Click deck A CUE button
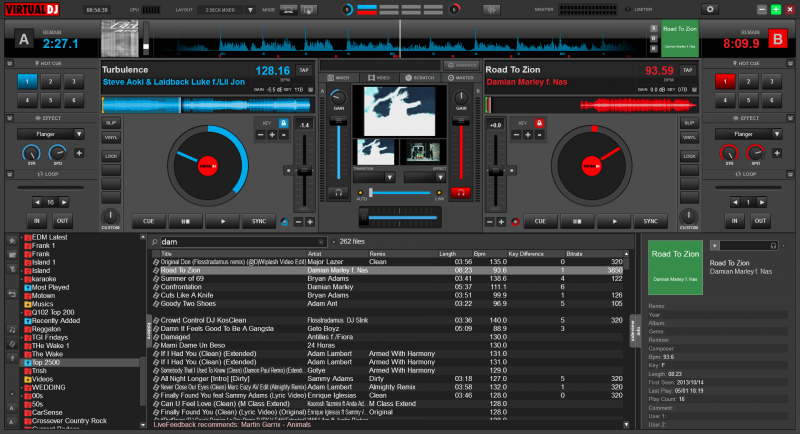 148,221
